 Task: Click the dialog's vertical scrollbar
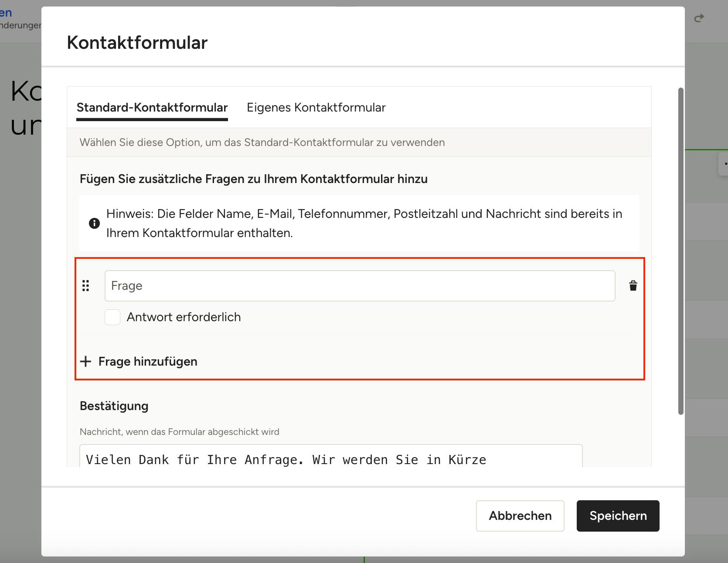(x=681, y=251)
